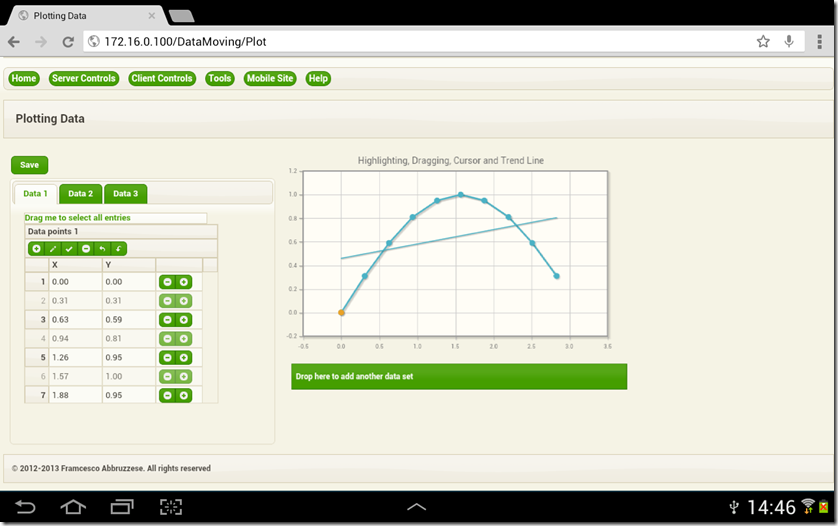Bookmark the page with the star icon
The width and height of the screenshot is (838, 526).
click(763, 41)
